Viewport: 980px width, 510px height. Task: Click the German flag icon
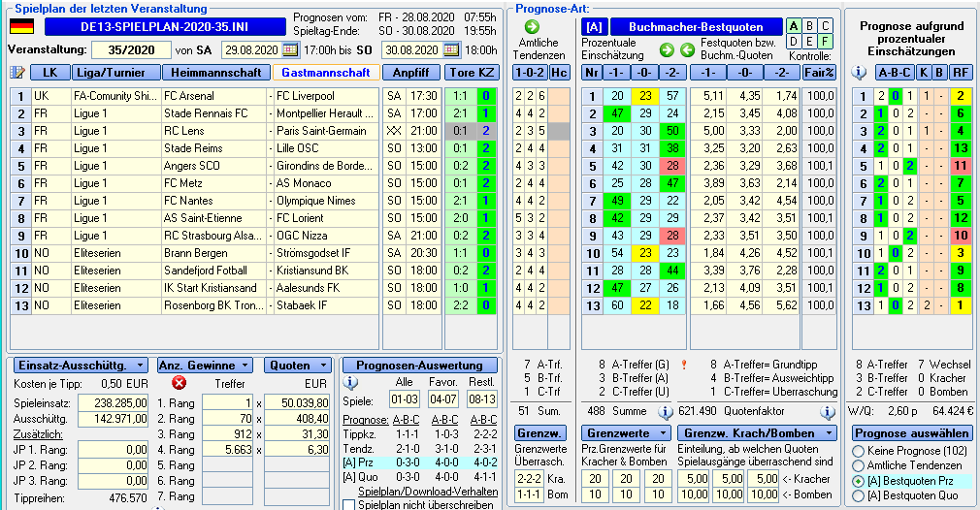(x=22, y=27)
